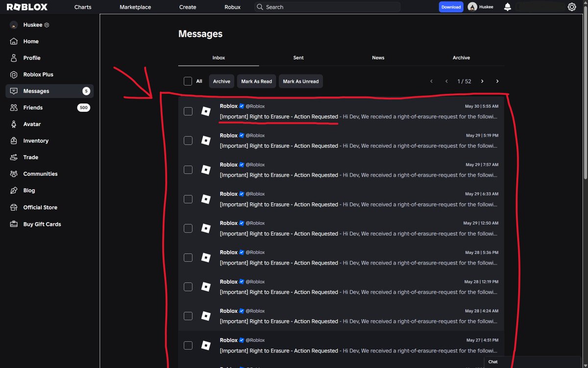Open the May 29 7:57 AM message subject

click(279, 175)
